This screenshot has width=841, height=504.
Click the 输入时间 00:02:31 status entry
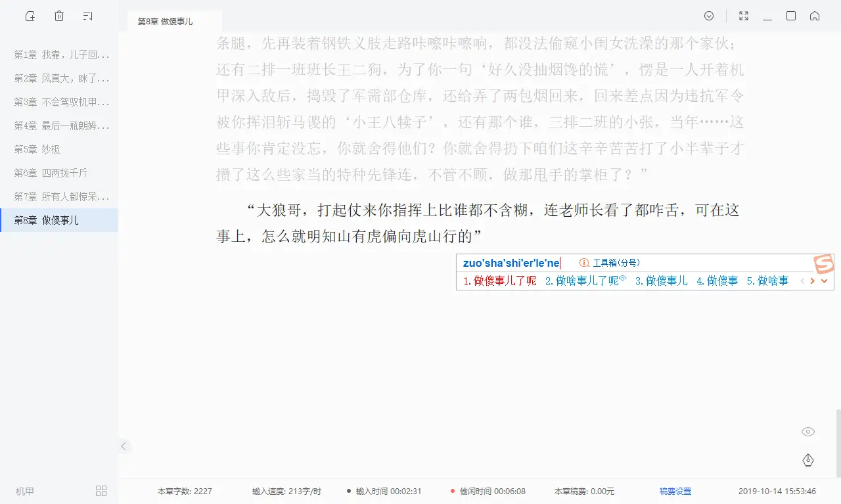[384, 491]
